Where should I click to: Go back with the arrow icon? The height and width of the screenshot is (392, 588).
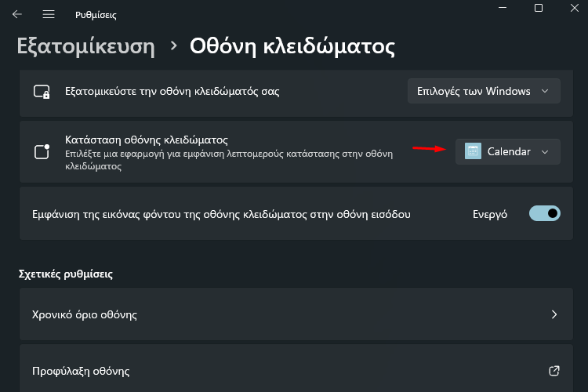[x=17, y=14]
